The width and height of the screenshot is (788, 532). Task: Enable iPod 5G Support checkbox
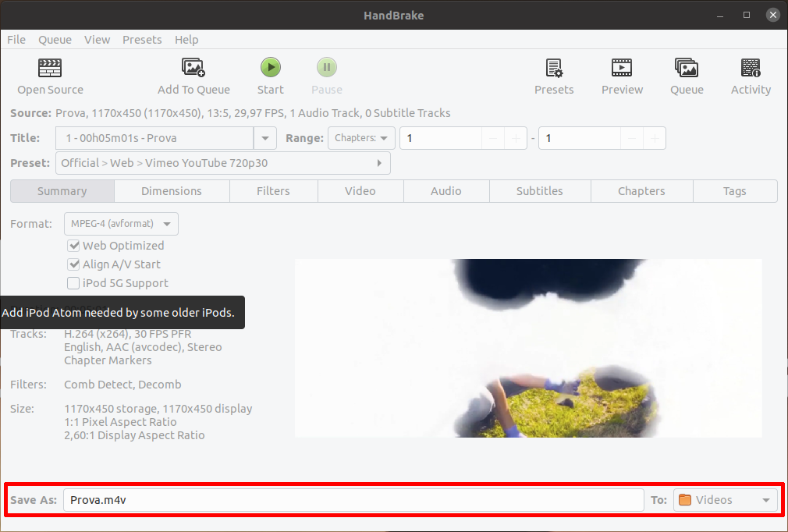coord(73,283)
